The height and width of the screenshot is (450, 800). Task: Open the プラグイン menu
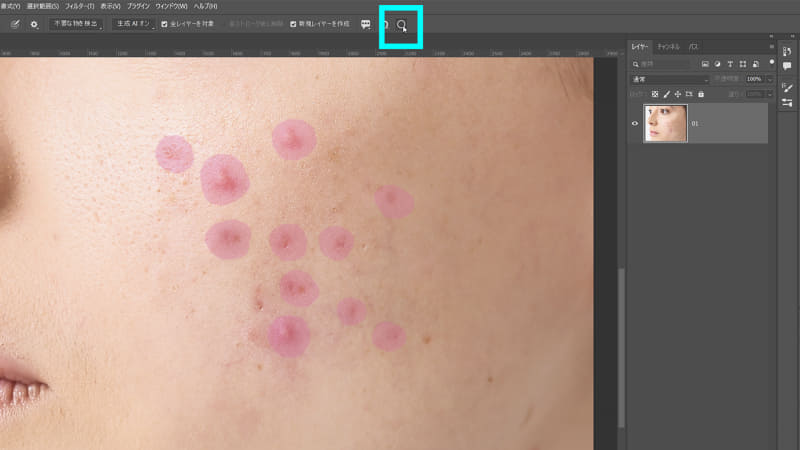tap(138, 6)
